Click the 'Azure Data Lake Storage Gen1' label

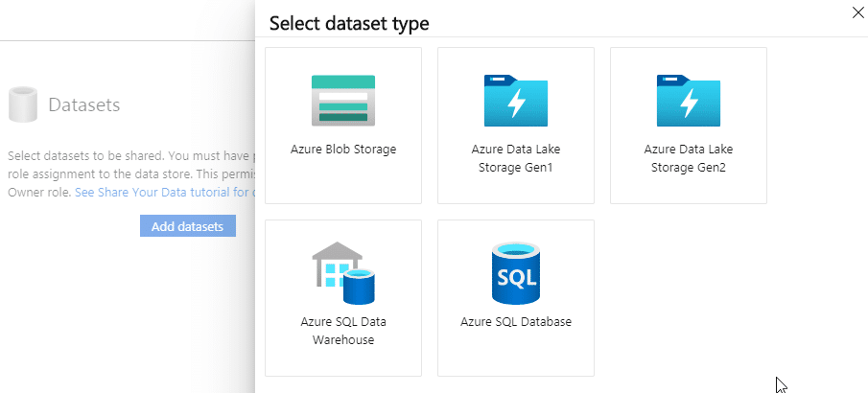click(x=516, y=158)
